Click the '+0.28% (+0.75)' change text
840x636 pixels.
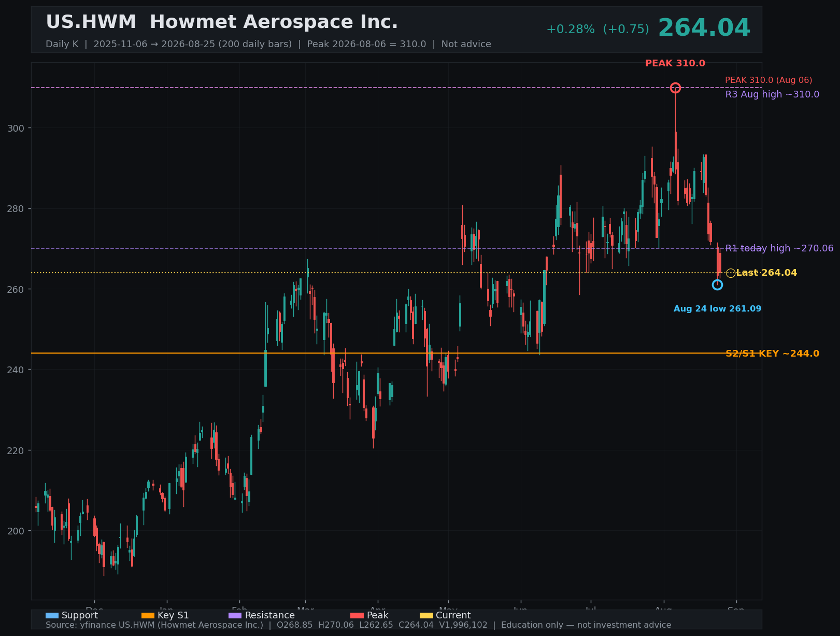click(597, 30)
